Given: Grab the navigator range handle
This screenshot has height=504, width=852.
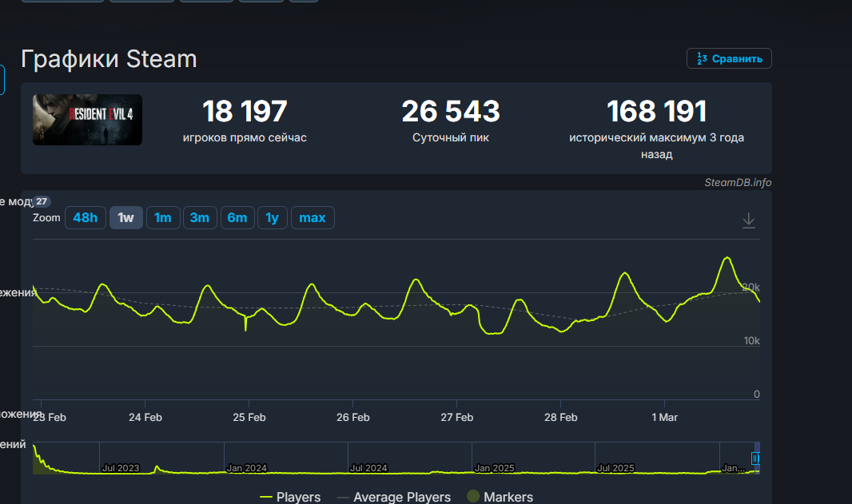Looking at the screenshot, I should pyautogui.click(x=755, y=458).
